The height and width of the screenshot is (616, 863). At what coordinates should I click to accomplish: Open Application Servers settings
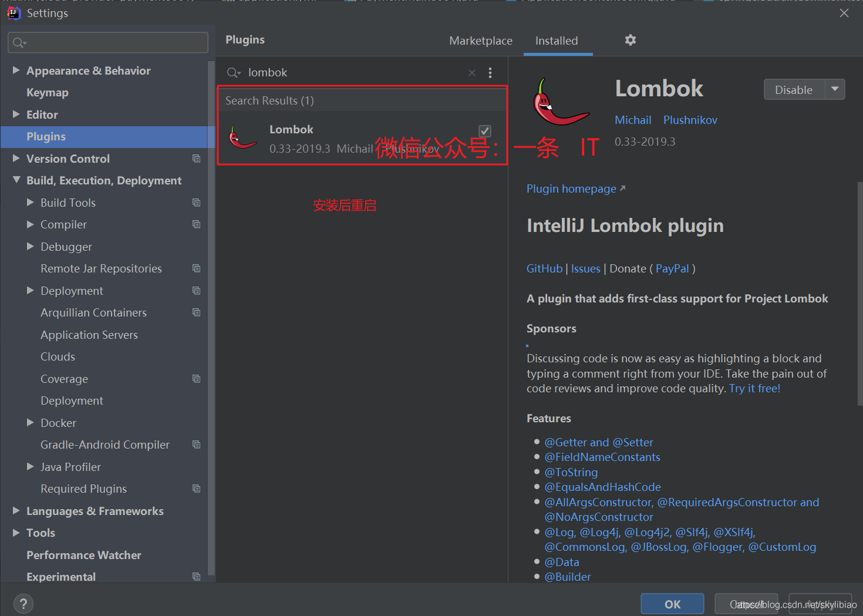[x=89, y=335]
